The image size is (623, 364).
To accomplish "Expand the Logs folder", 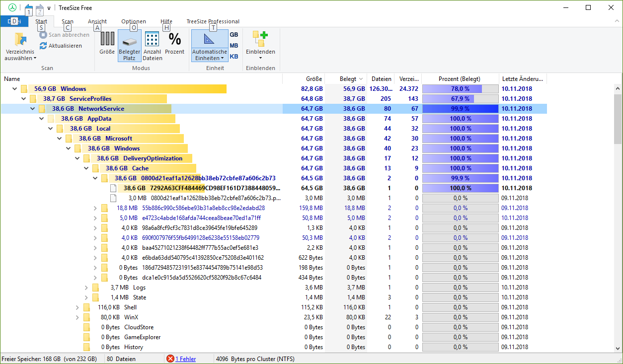I will pyautogui.click(x=86, y=288).
